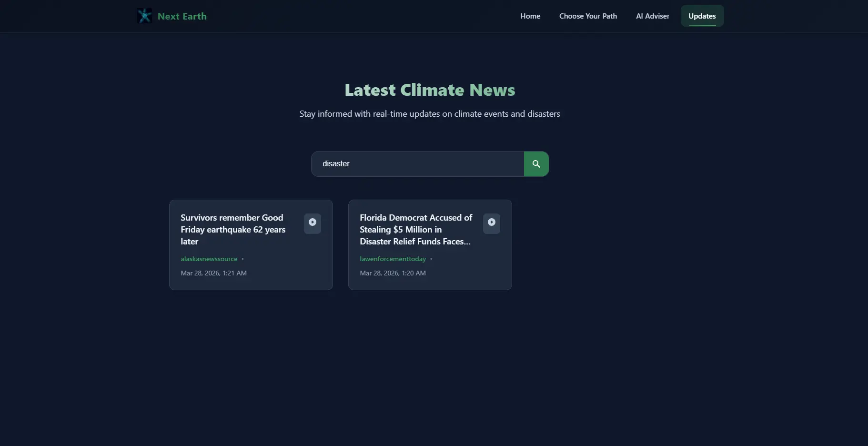The width and height of the screenshot is (868, 446).
Task: Open the Florida Democrat disaster relief article
Action: (415, 229)
